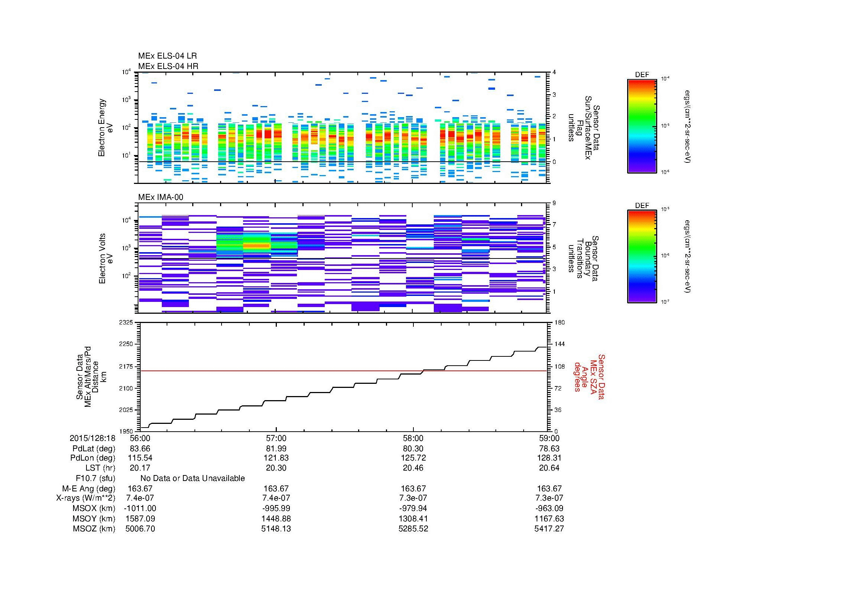Click the time tick label '59:00'
868x613 pixels.
pos(549,438)
